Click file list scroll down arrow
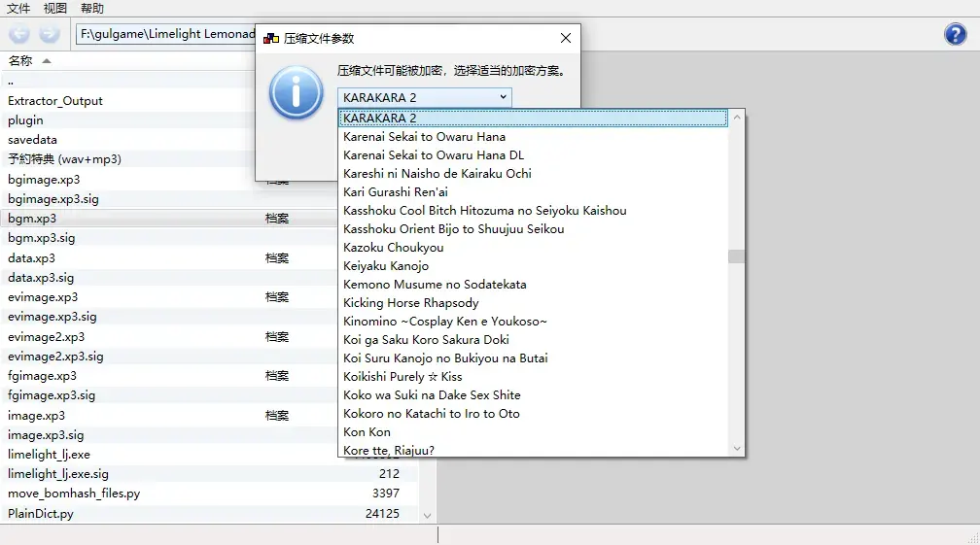The width and height of the screenshot is (980, 545). (x=428, y=516)
